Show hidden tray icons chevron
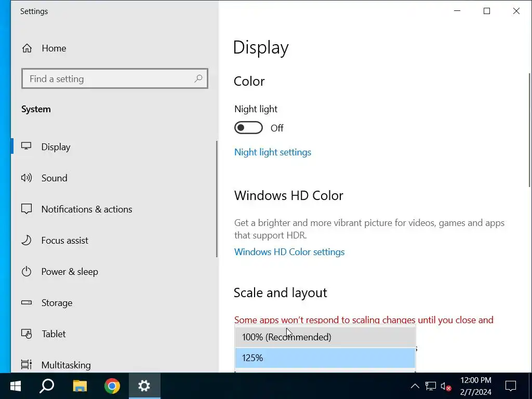Screen dimensions: 532x399 (415, 386)
